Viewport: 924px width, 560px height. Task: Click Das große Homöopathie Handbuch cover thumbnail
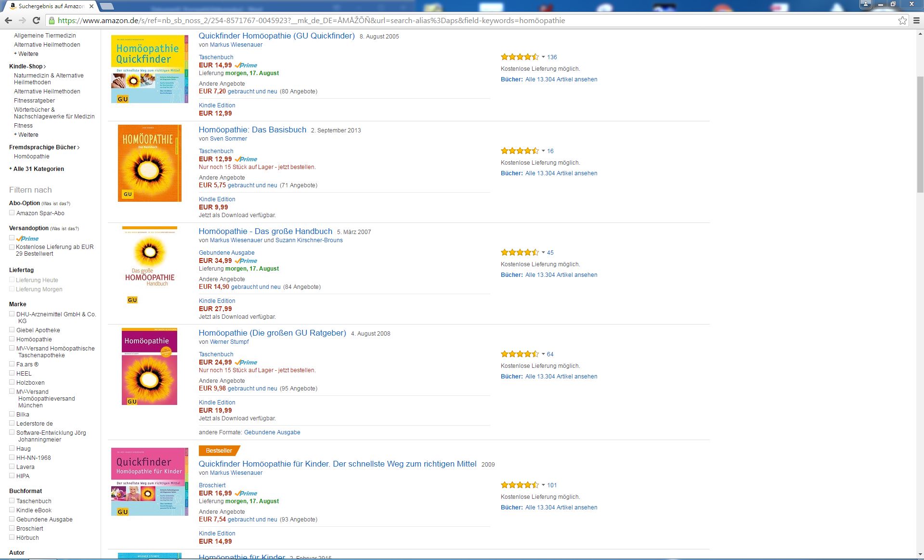click(x=150, y=266)
